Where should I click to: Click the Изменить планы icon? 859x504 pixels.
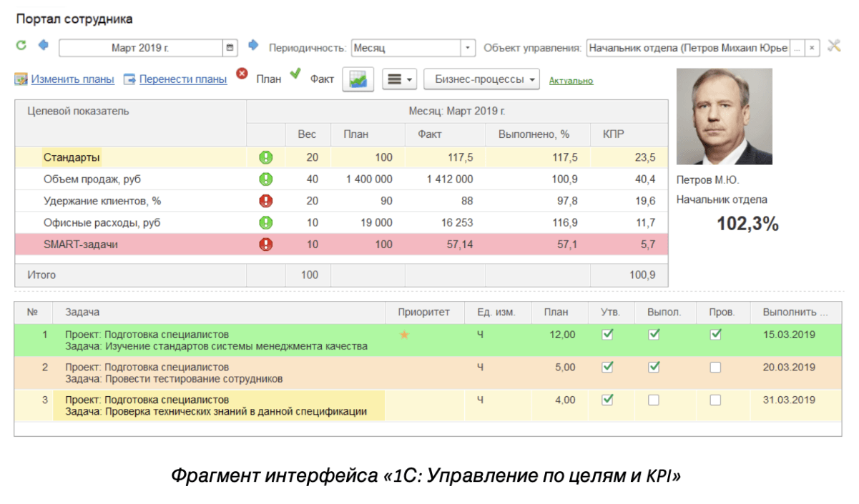(x=21, y=79)
